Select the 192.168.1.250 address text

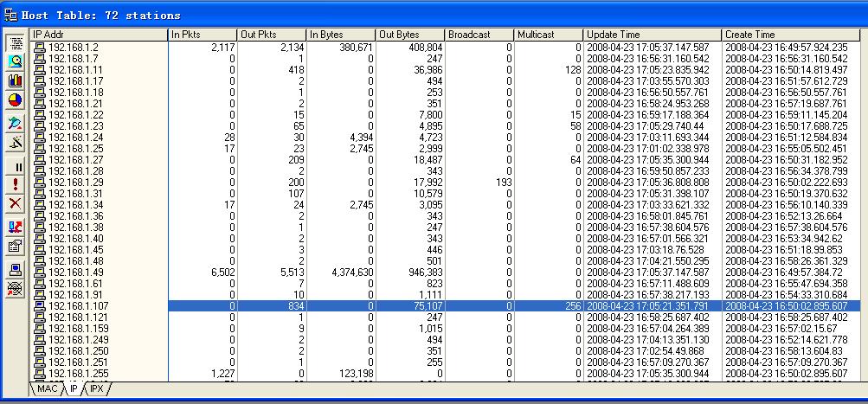coord(79,351)
